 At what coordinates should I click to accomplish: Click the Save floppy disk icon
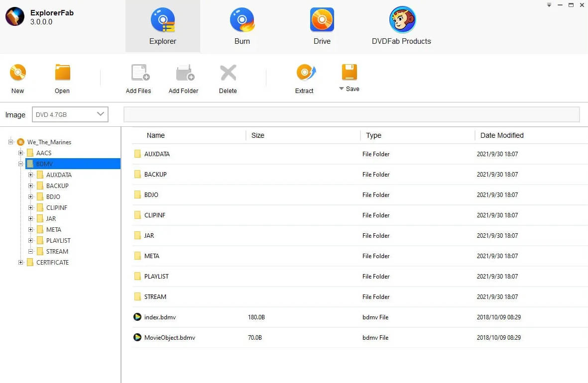[350, 72]
